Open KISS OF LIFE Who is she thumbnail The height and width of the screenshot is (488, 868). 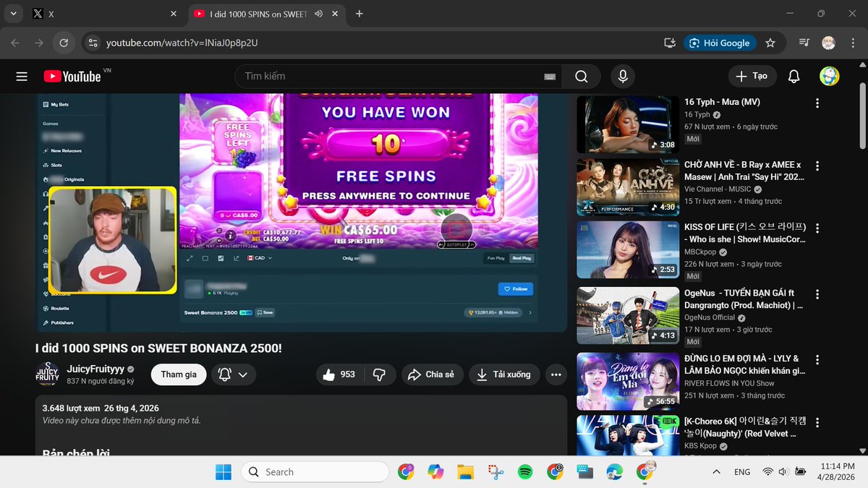coord(629,249)
